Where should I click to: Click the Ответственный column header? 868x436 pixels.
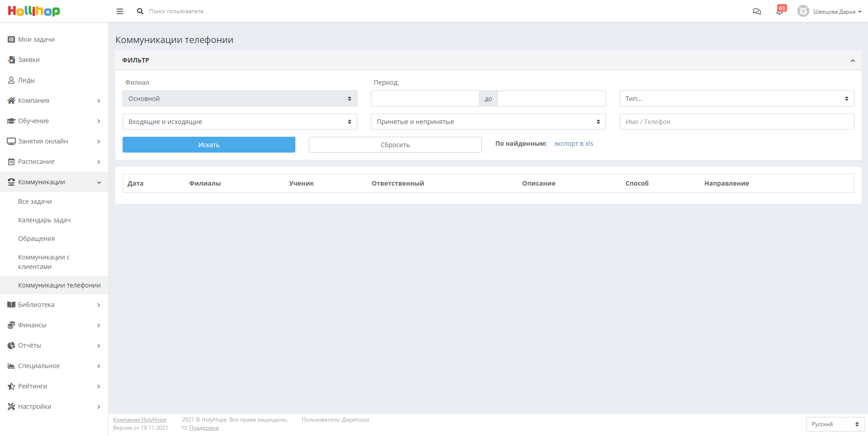pyautogui.click(x=398, y=183)
